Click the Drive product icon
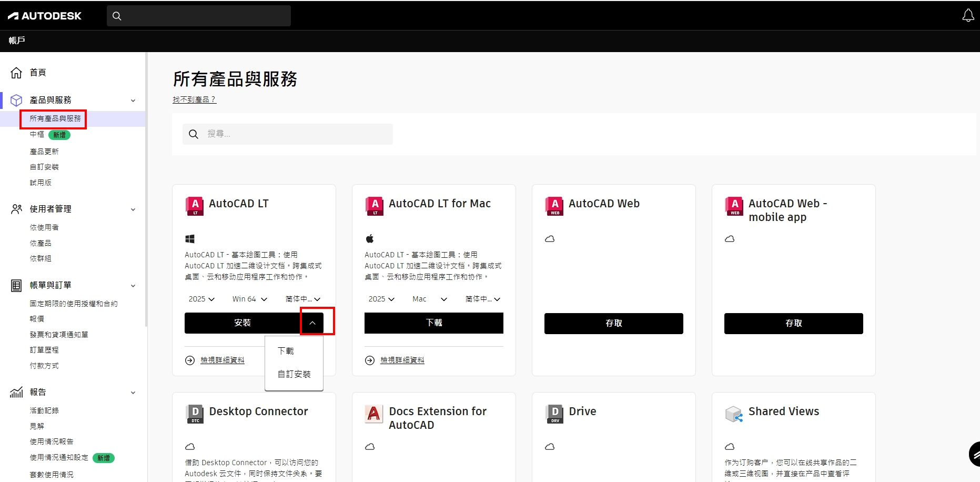The image size is (980, 482). tap(555, 414)
